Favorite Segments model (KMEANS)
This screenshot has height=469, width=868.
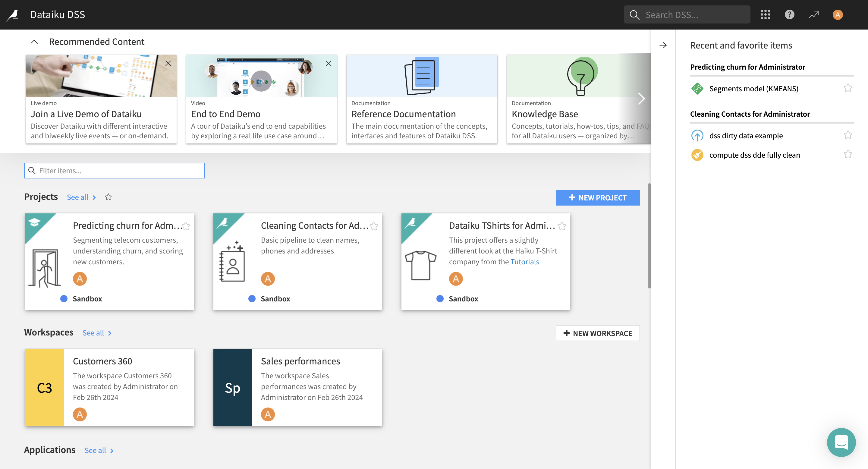[x=848, y=88]
